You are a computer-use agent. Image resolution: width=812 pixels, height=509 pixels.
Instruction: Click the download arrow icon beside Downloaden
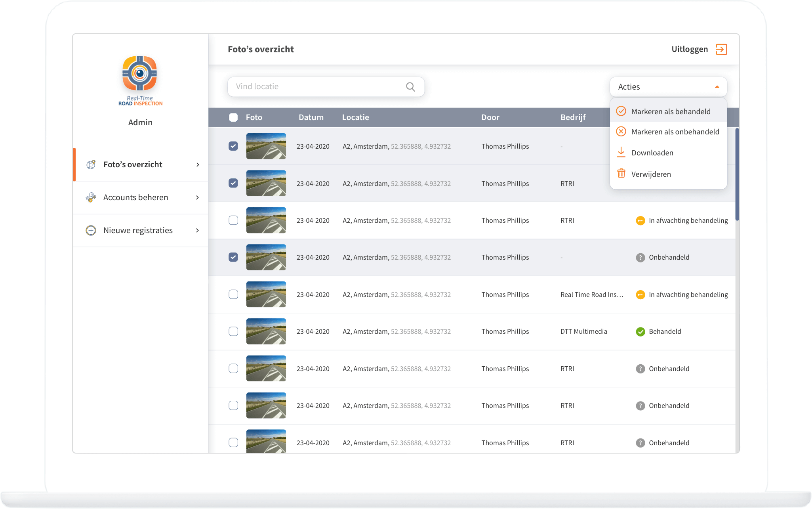tap(621, 152)
